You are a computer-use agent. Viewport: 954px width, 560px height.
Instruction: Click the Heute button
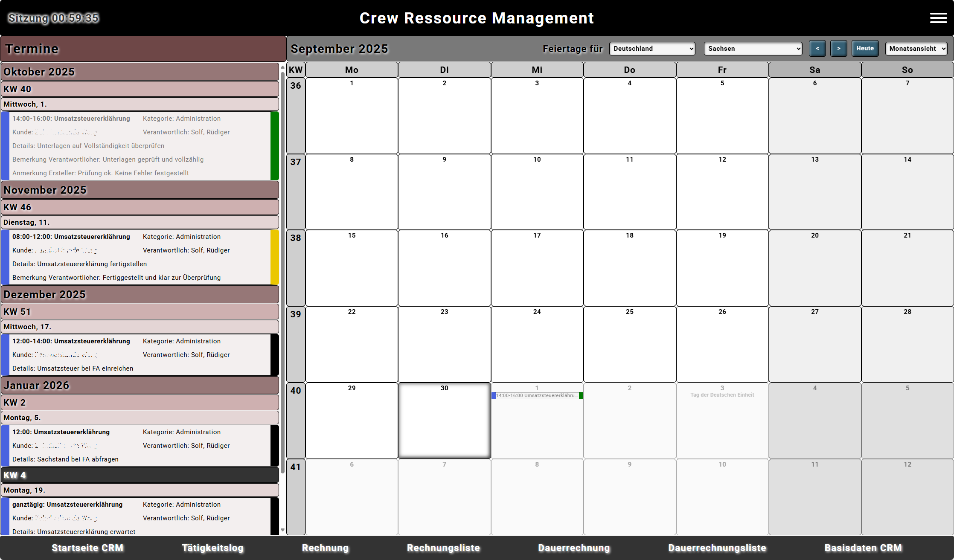(x=865, y=49)
